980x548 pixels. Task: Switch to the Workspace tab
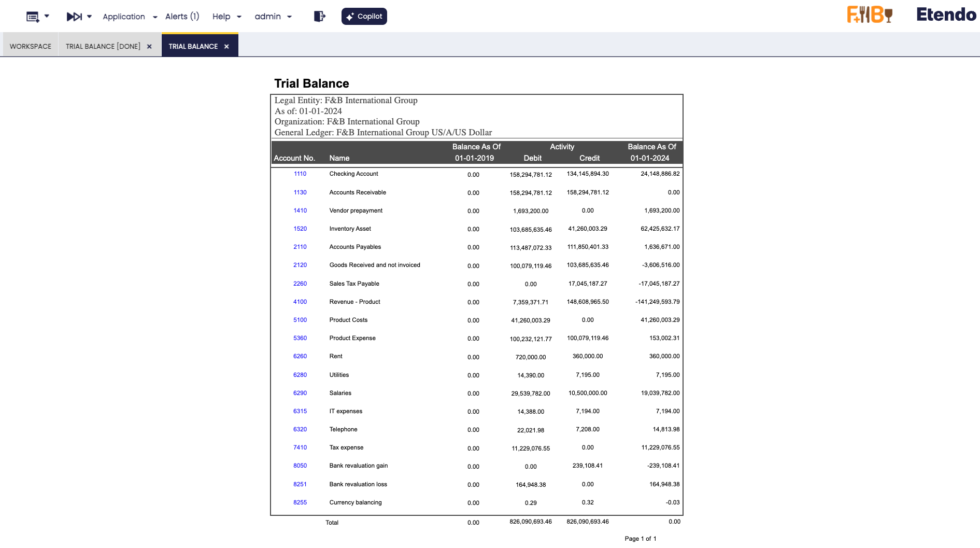31,47
